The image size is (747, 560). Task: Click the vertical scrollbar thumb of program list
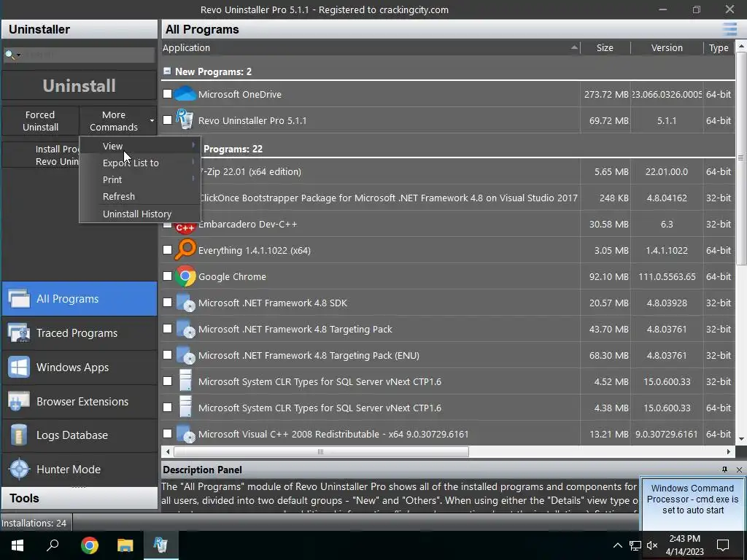coord(741,158)
